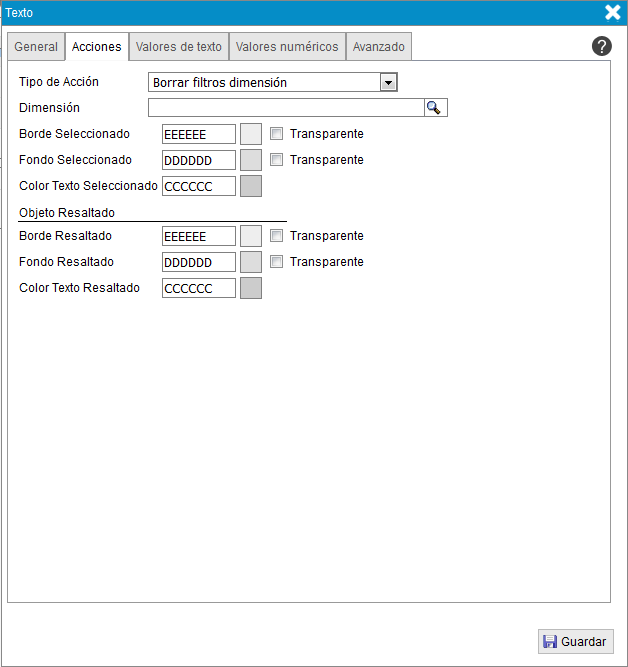Go to the Avanzado tab
Screen dimensions: 628x667
pyautogui.click(x=379, y=47)
